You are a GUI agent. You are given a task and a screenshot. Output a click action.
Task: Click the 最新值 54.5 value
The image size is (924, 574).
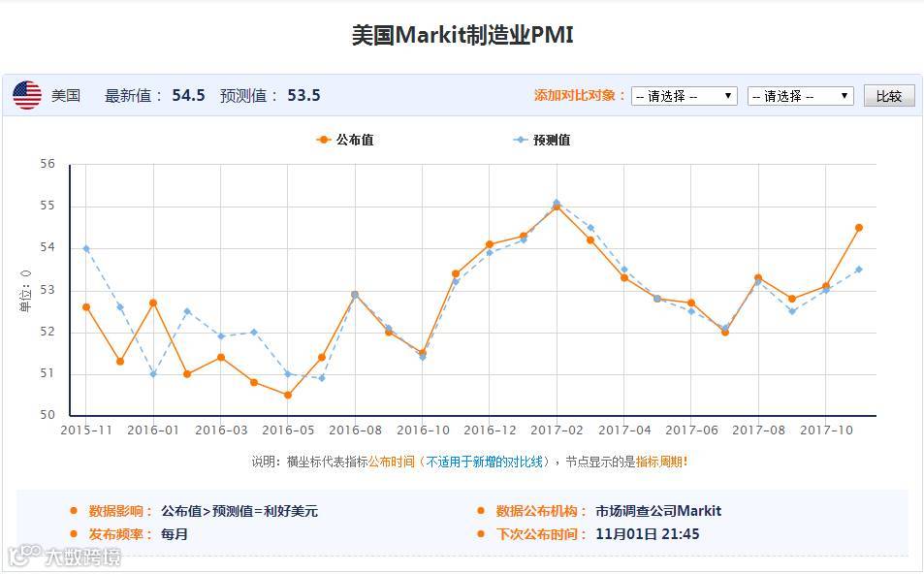[x=188, y=95]
